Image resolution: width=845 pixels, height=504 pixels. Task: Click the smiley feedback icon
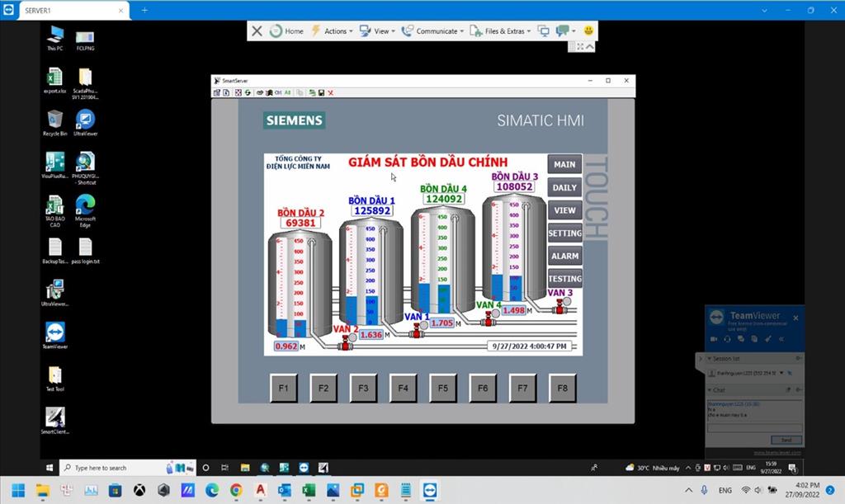[x=588, y=31]
